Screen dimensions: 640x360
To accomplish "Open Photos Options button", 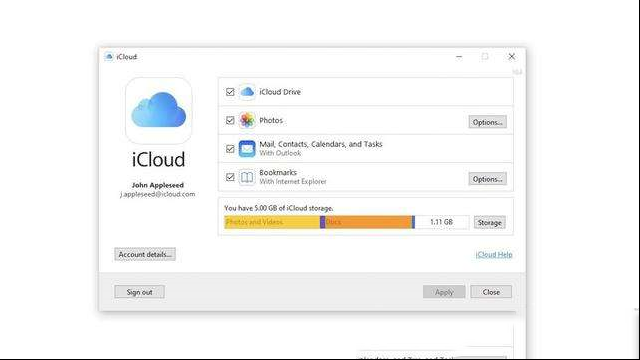I will [x=487, y=122].
